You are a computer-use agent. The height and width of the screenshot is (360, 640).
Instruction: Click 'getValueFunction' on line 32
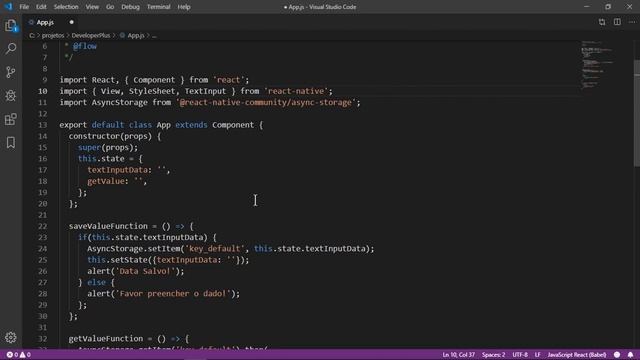(x=106, y=339)
